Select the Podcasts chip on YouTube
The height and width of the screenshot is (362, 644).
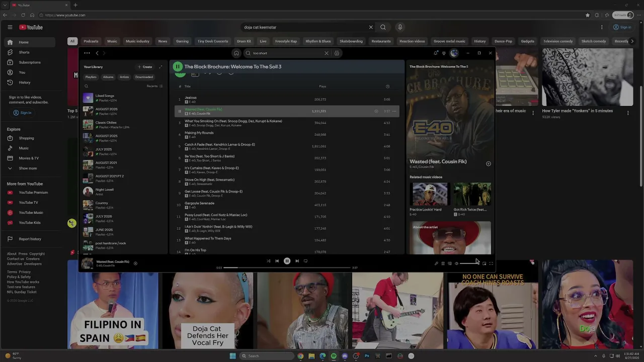91,41
